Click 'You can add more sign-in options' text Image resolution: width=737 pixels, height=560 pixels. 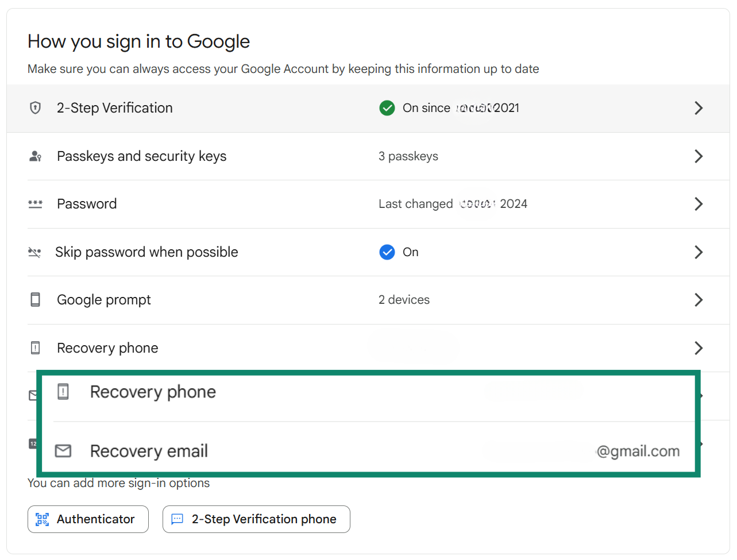pyautogui.click(x=118, y=483)
